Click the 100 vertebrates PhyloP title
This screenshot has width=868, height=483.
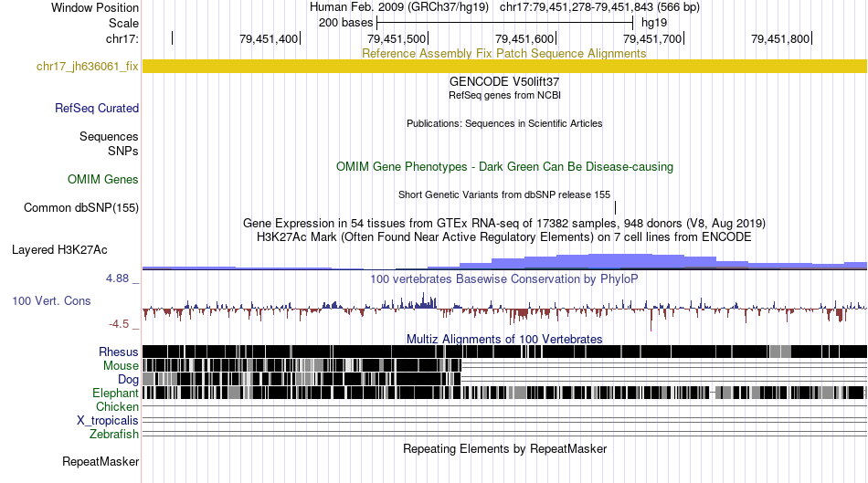click(x=504, y=278)
